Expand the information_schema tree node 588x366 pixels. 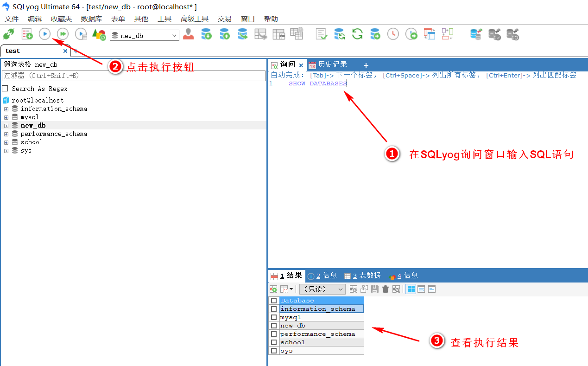coord(6,109)
